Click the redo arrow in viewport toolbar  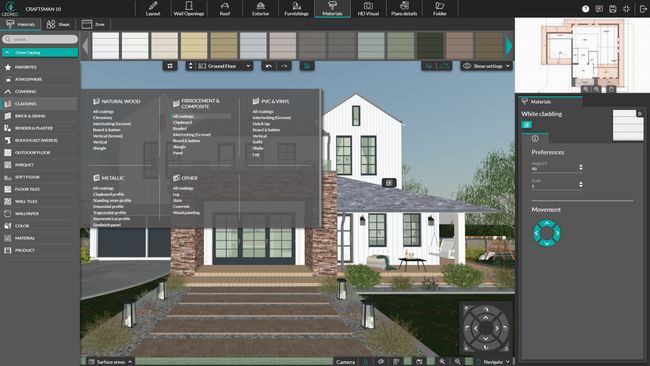(284, 66)
